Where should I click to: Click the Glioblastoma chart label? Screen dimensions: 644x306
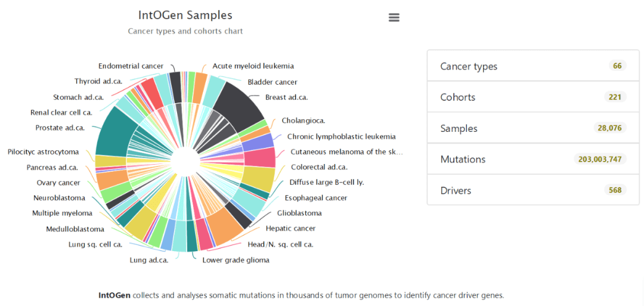coord(299,213)
